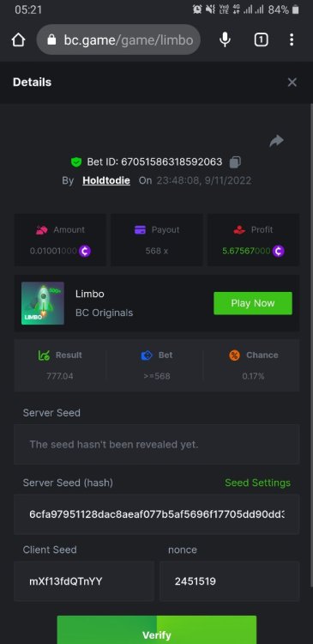This screenshot has width=313, height=644.
Task: Click the Limbo rocket game thumbnail
Action: [43, 303]
